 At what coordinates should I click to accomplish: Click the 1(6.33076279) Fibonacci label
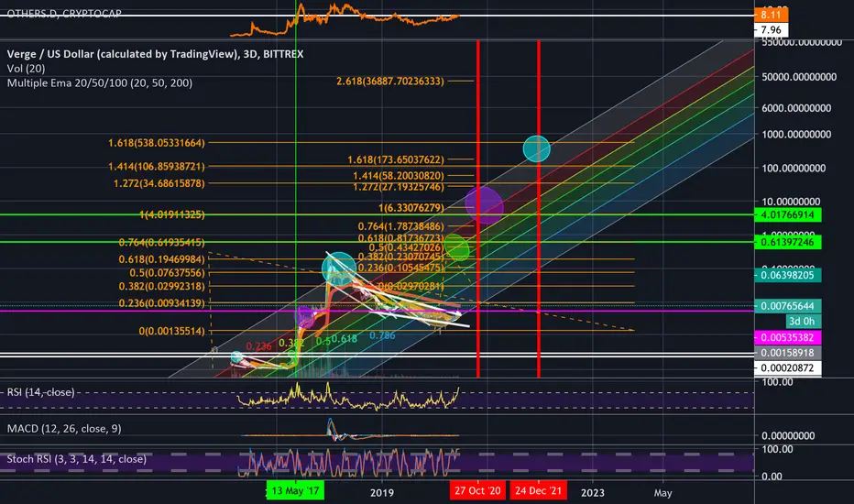(411, 208)
